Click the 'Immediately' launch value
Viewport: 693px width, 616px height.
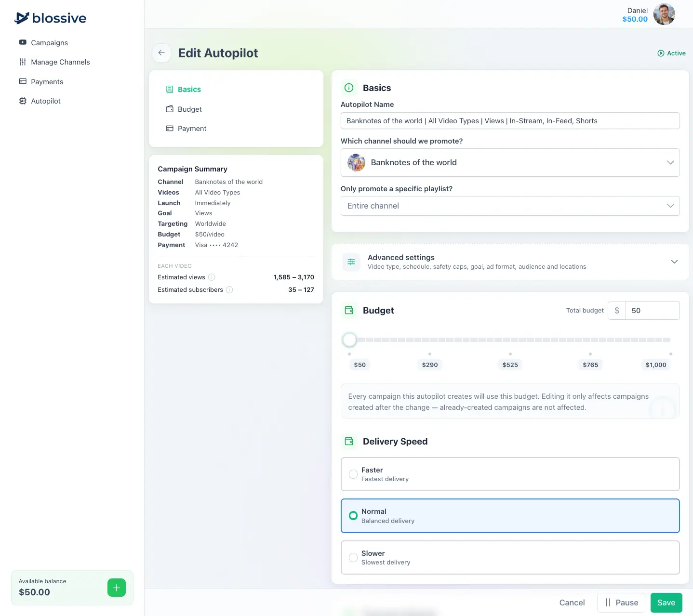click(x=213, y=203)
